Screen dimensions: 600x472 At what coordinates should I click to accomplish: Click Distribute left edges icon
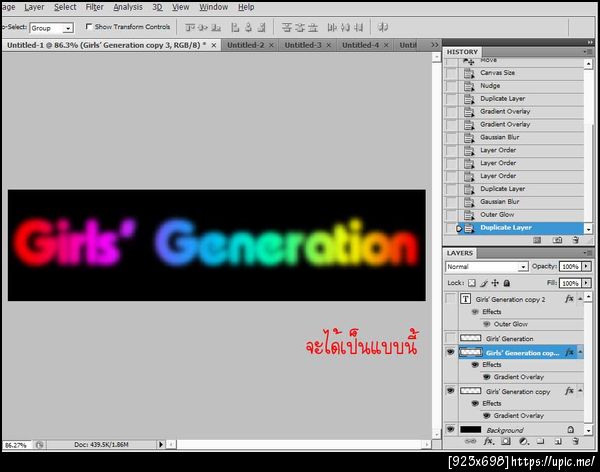click(332, 28)
